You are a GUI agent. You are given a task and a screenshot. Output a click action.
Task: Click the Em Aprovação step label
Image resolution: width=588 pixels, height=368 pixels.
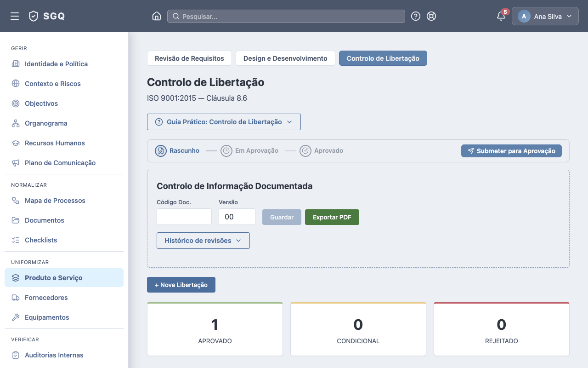(257, 150)
